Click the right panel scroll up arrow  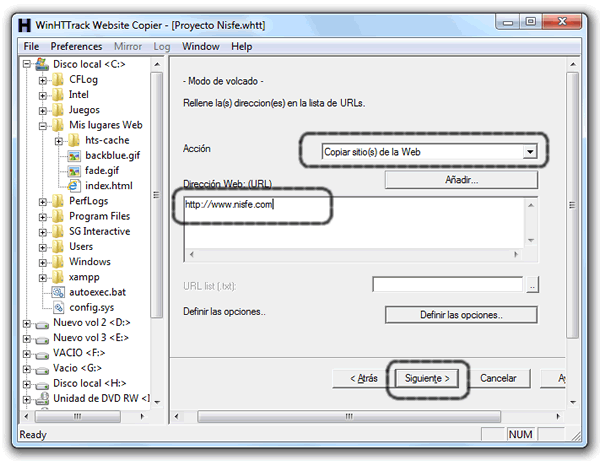[x=572, y=64]
